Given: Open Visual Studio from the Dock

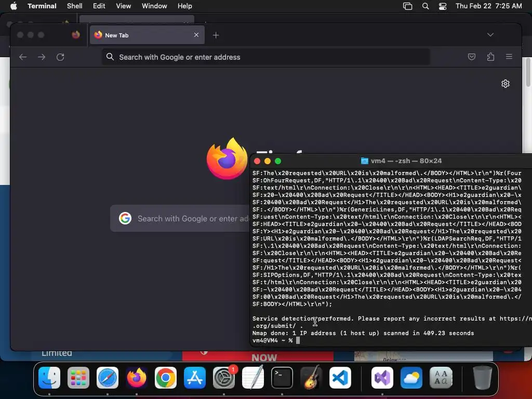Looking at the screenshot, I should point(382,378).
